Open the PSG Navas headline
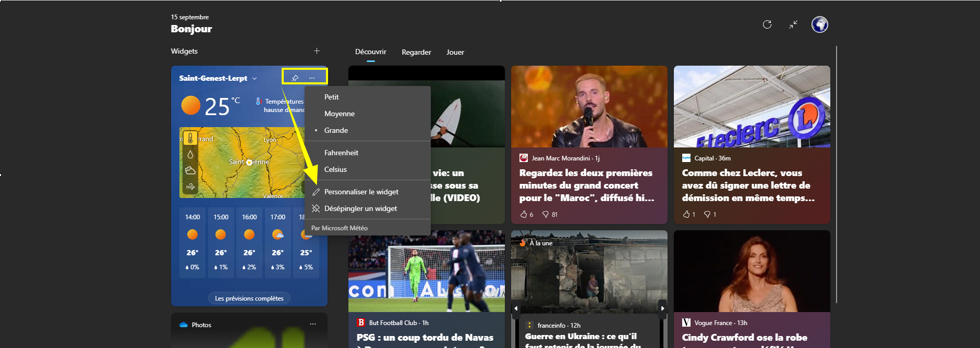The height and width of the screenshot is (348, 980). [425, 339]
